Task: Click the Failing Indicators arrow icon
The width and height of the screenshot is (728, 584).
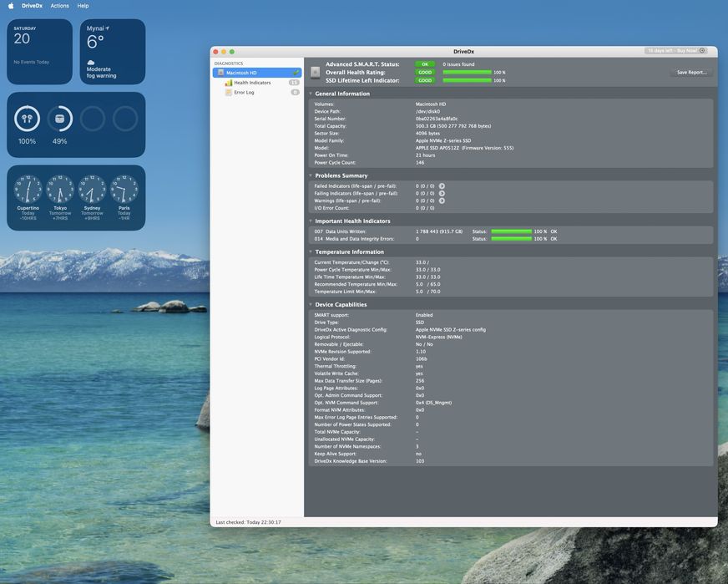Action: tap(442, 194)
